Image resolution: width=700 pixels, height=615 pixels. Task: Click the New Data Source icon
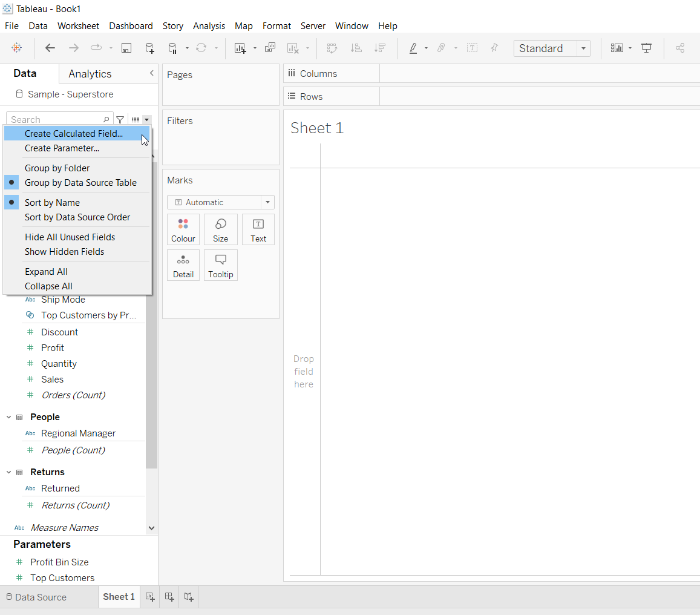click(x=149, y=48)
